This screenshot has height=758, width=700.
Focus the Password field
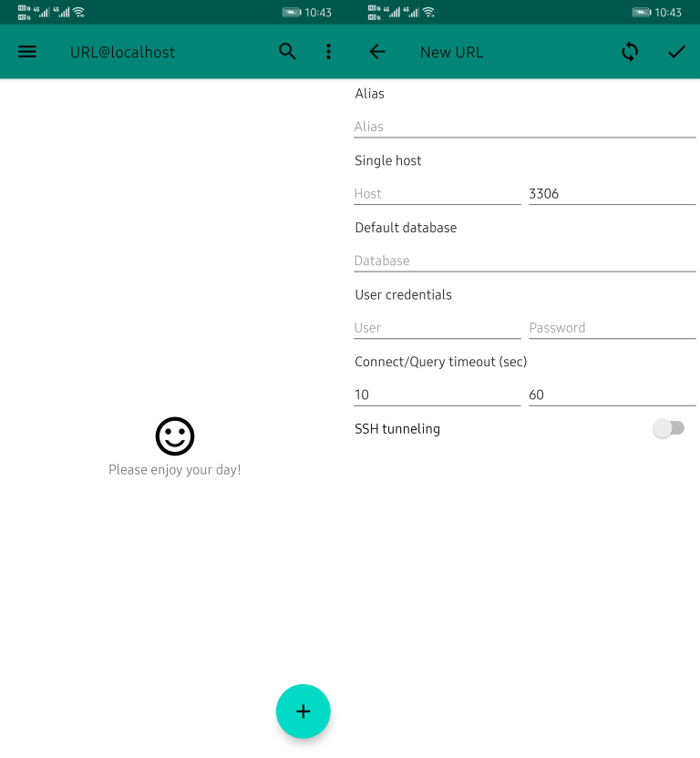[612, 328]
